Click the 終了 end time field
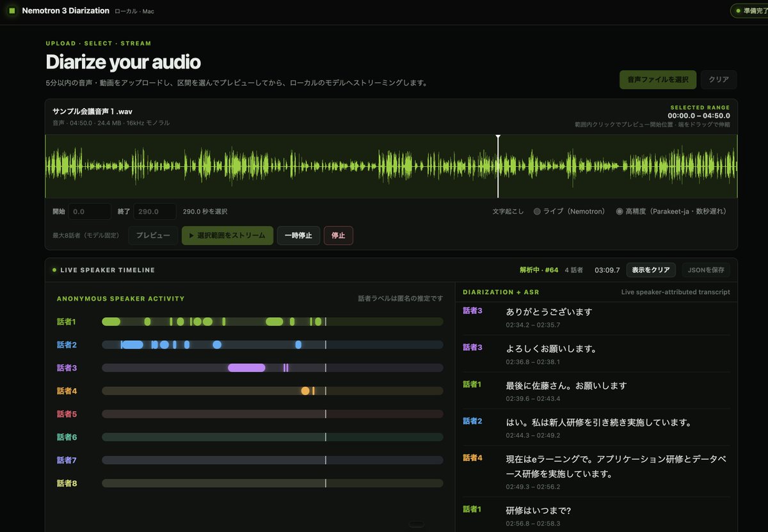 click(155, 212)
